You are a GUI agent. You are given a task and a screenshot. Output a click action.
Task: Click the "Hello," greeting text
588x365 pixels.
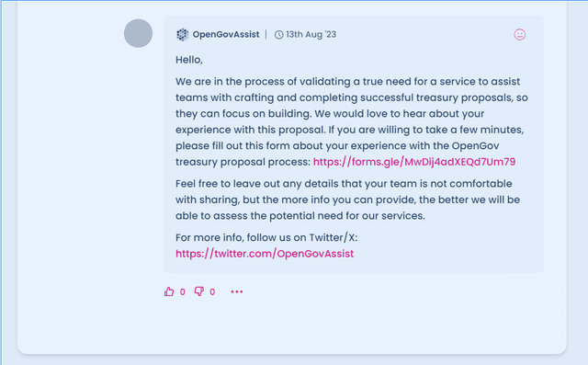coord(189,60)
